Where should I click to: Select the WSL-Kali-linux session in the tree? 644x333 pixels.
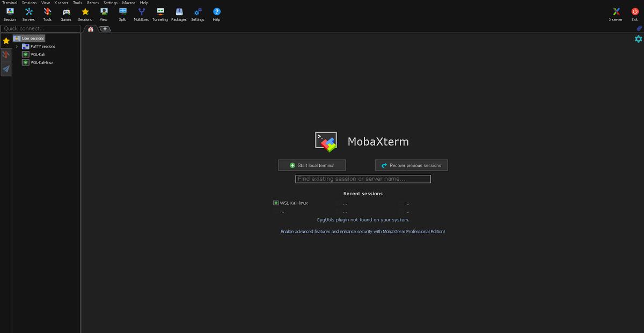pyautogui.click(x=38, y=63)
